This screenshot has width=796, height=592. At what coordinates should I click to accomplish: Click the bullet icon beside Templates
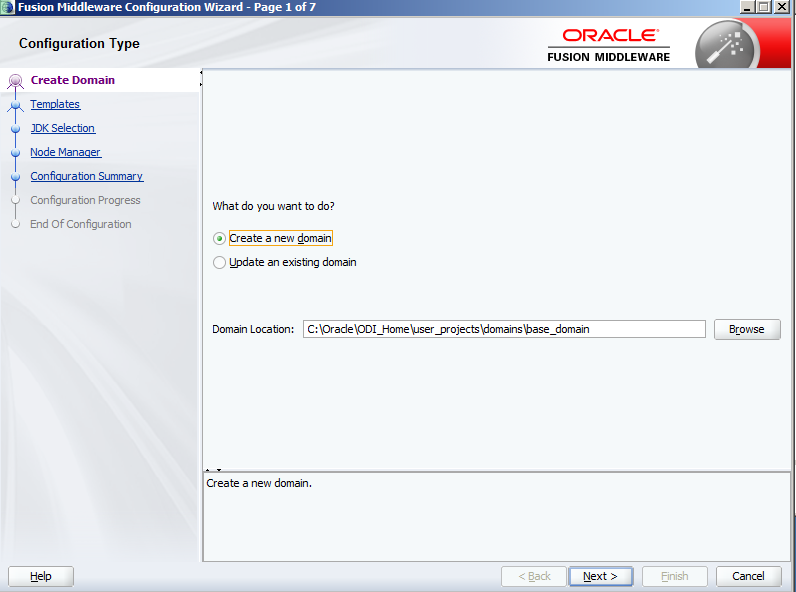pyautogui.click(x=15, y=105)
